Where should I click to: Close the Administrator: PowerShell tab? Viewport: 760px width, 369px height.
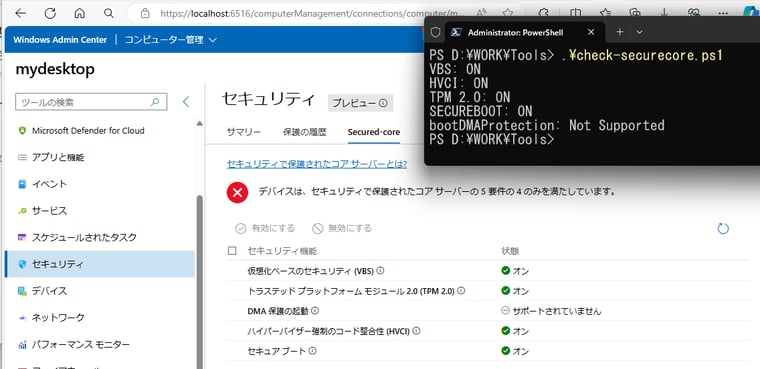(x=591, y=32)
